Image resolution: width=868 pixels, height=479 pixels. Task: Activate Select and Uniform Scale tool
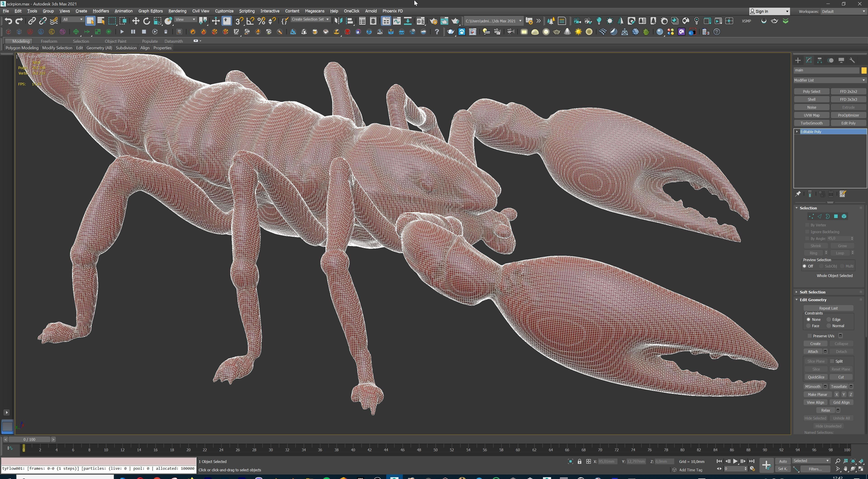157,21
